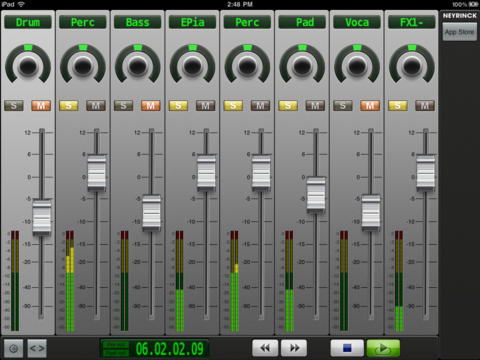
Task: Open the settings gear in bottom bar
Action: pos(14,349)
